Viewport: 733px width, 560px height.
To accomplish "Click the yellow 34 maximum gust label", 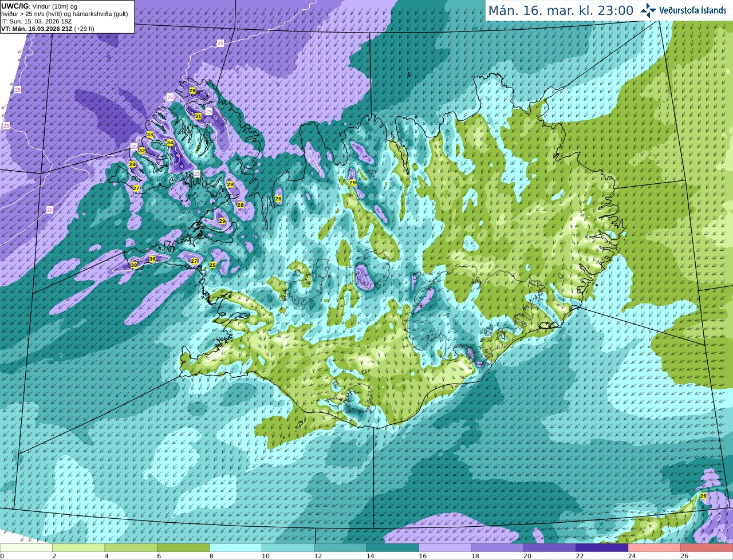I will [170, 143].
